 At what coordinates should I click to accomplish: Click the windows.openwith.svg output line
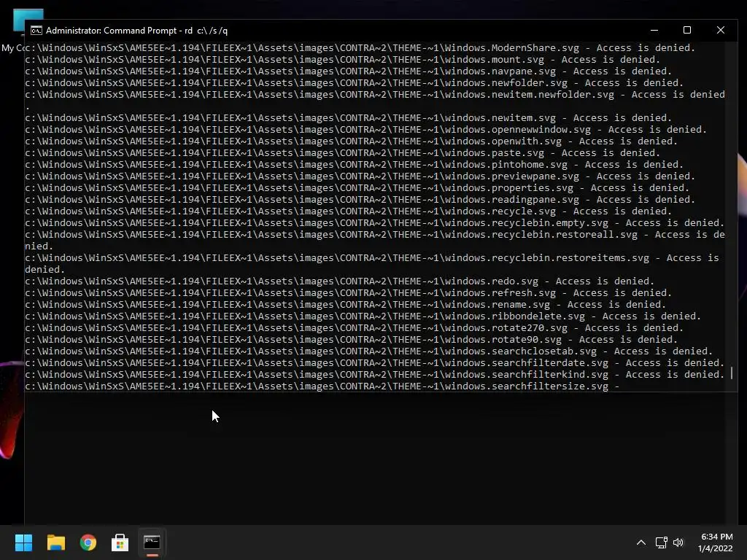[x=351, y=141]
